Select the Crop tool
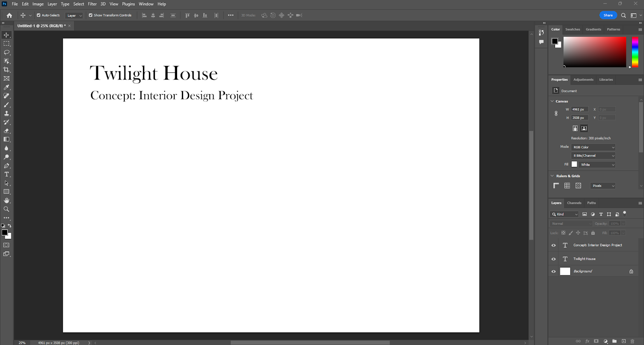Screen dimensions: 644x345 point(6,70)
